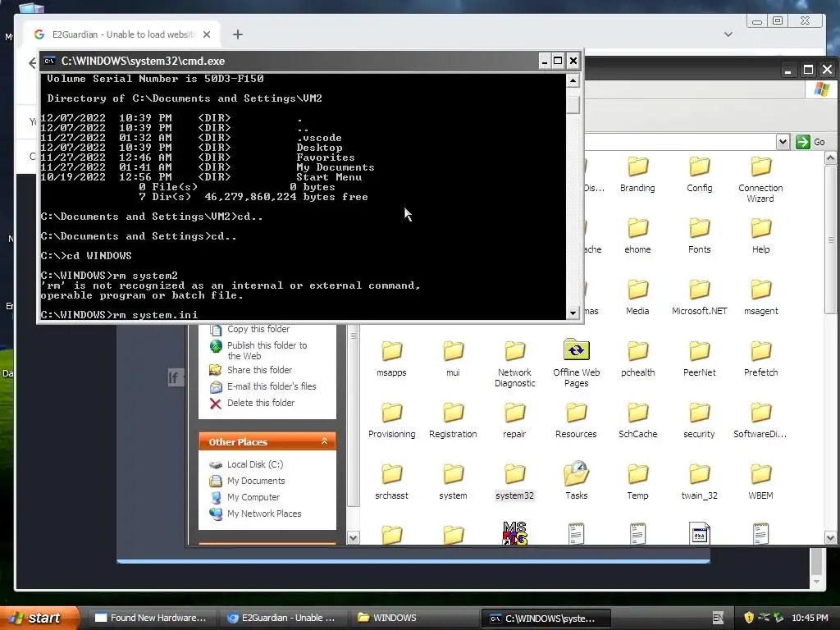This screenshot has height=630, width=840.
Task: Select the pchealth folder
Action: pos(637,358)
